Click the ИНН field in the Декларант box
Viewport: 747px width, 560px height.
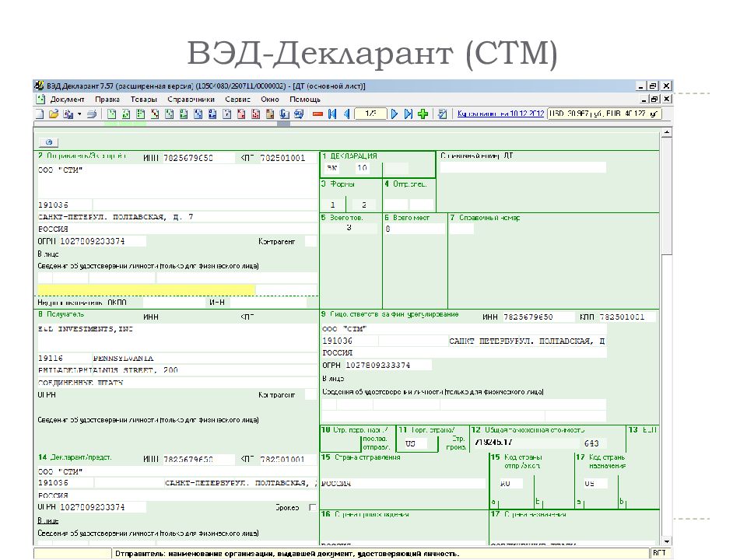[x=198, y=460]
